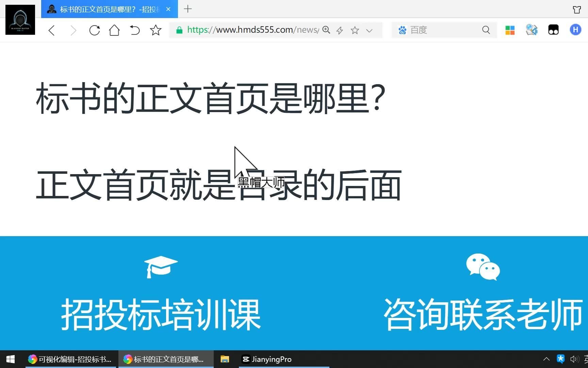
Task: Mute audio via the system tray speaker
Action: coord(574,359)
